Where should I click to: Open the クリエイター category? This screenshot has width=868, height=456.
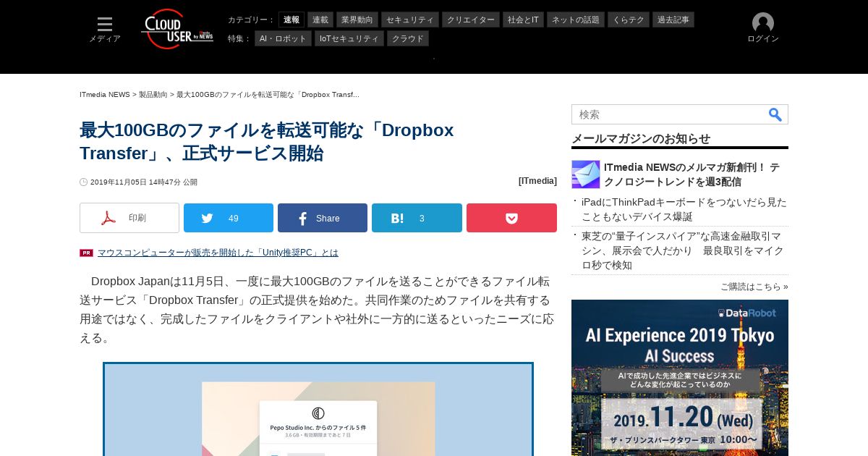[471, 20]
